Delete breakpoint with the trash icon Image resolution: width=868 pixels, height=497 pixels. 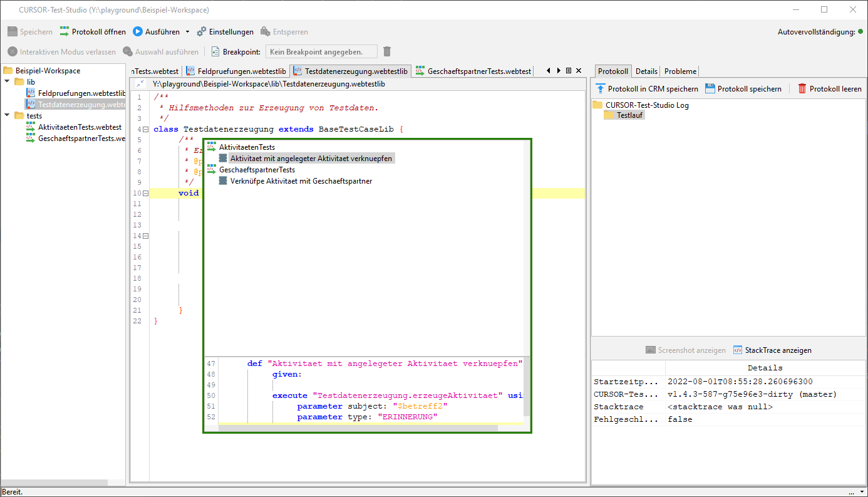[387, 51]
